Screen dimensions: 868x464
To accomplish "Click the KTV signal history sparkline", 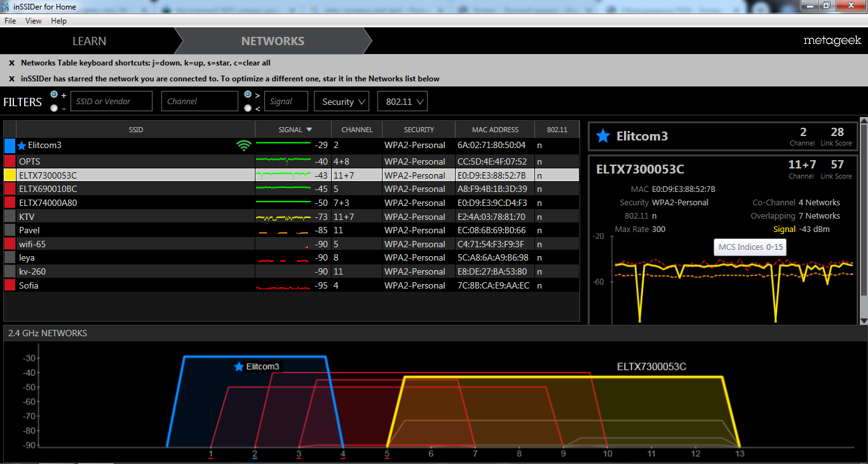I will tap(283, 217).
